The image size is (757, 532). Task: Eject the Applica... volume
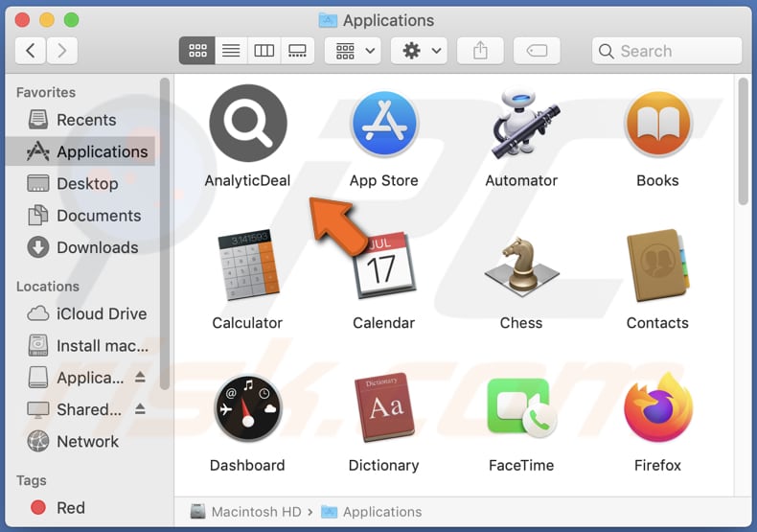tap(140, 377)
